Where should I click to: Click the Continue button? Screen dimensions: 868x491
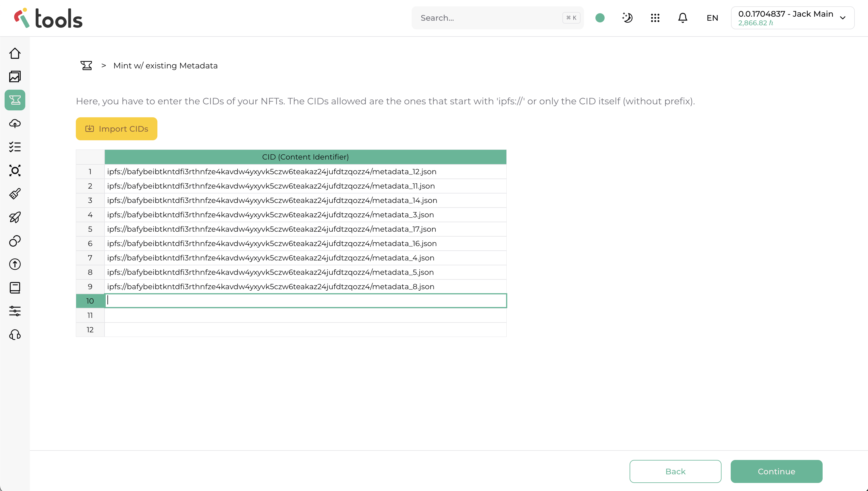coord(776,471)
